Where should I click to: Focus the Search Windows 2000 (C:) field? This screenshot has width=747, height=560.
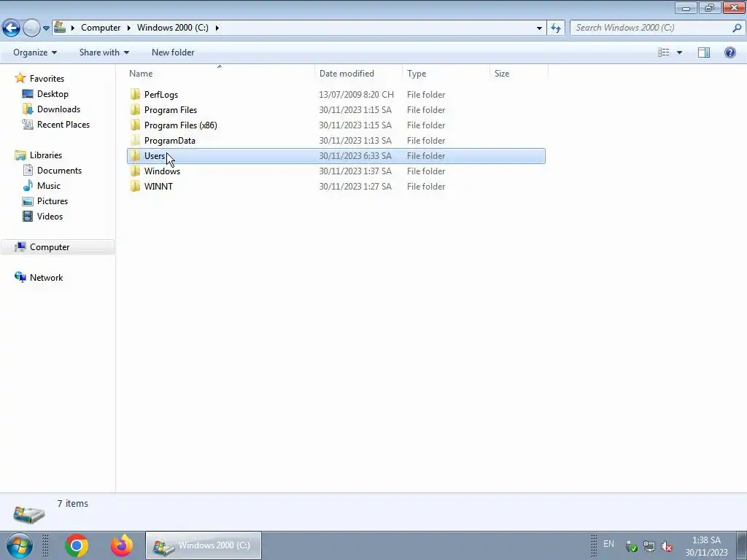(657, 28)
